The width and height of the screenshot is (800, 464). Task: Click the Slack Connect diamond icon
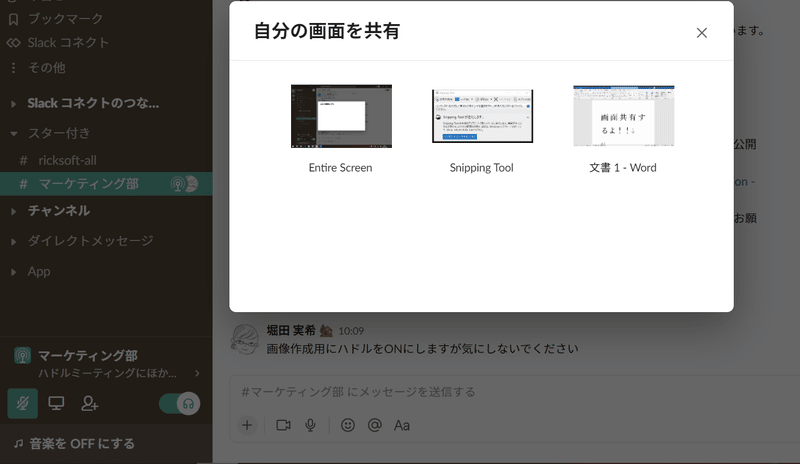tap(13, 43)
